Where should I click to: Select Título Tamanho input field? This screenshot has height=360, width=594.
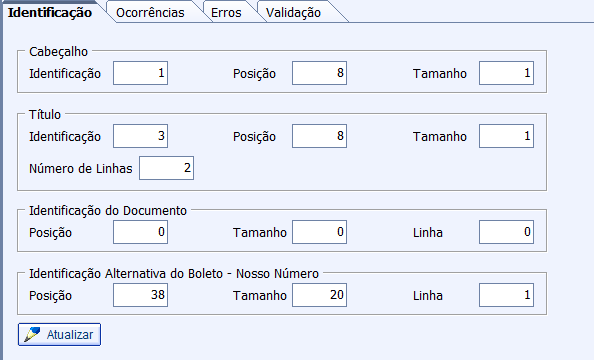(506, 136)
